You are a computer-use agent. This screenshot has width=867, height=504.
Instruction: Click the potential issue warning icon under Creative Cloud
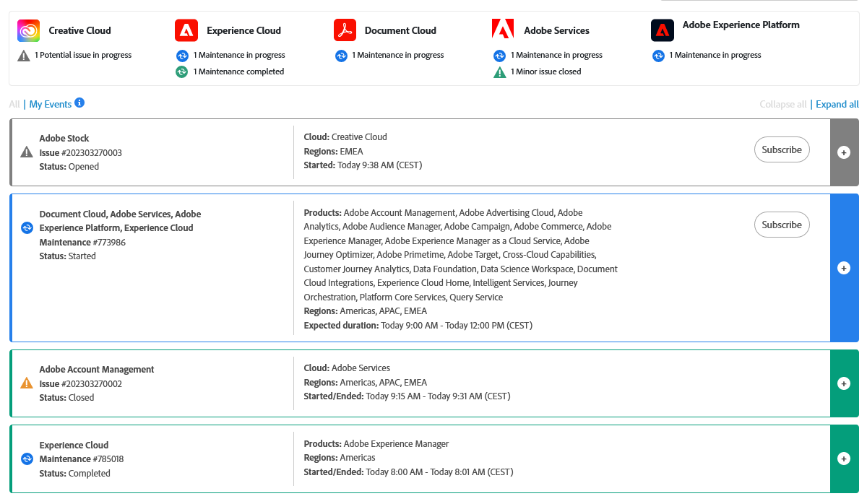pyautogui.click(x=24, y=55)
